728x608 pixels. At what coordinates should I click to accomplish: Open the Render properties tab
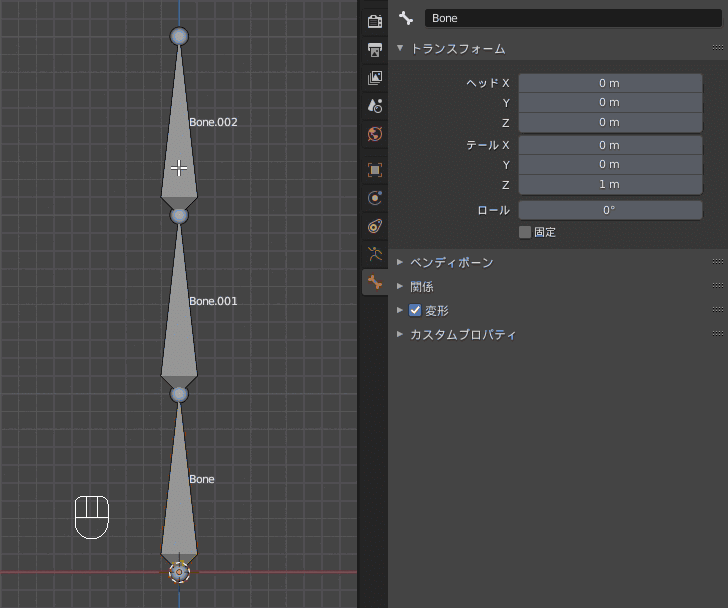(x=375, y=21)
